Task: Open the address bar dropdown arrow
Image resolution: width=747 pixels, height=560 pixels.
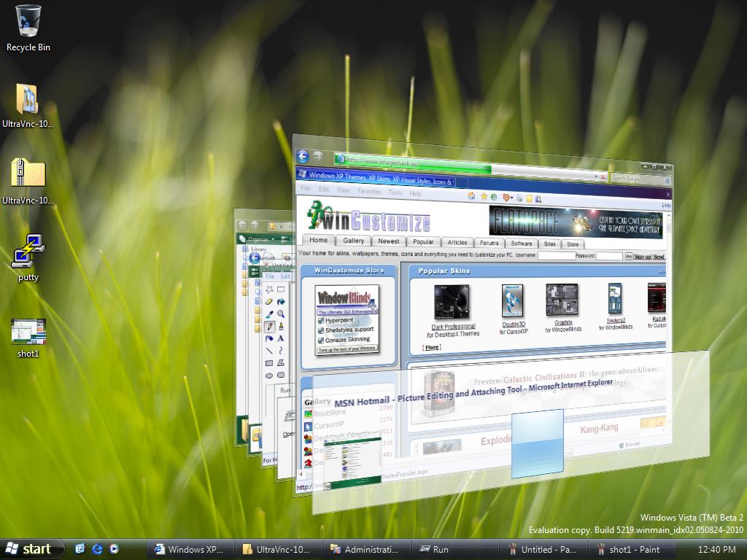Action: click(x=595, y=176)
